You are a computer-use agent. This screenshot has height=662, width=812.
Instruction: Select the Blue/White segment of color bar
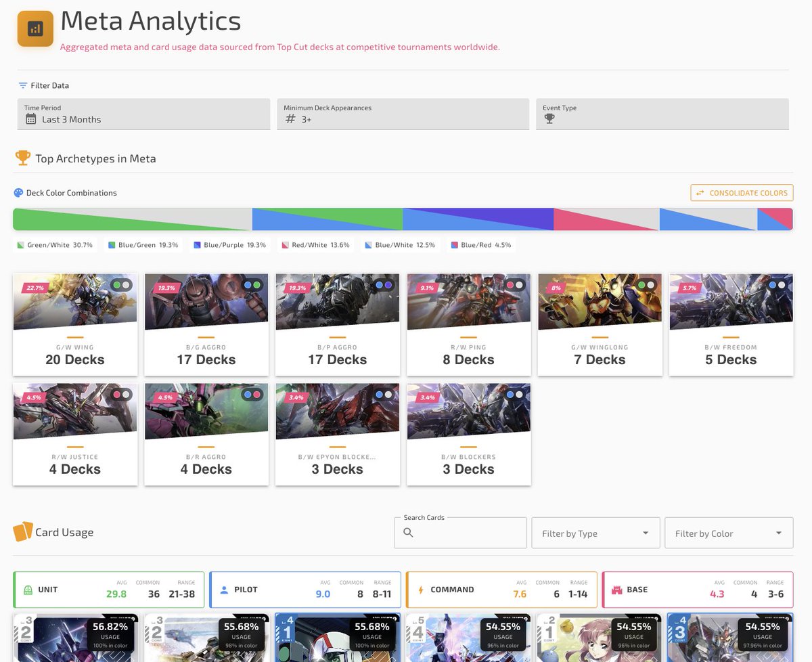[x=708, y=219]
